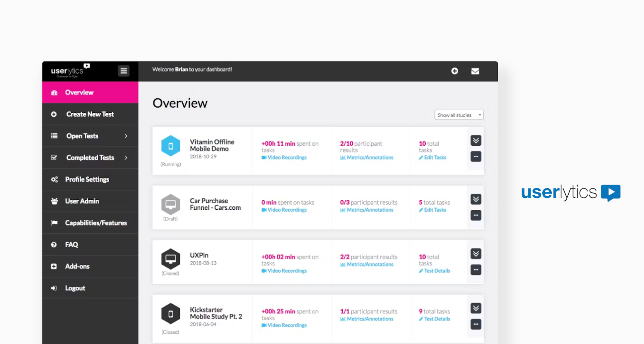Click the mobile device icon for Kickstarter Mobile Study
Viewport: 644px width, 344px height.
click(x=171, y=313)
